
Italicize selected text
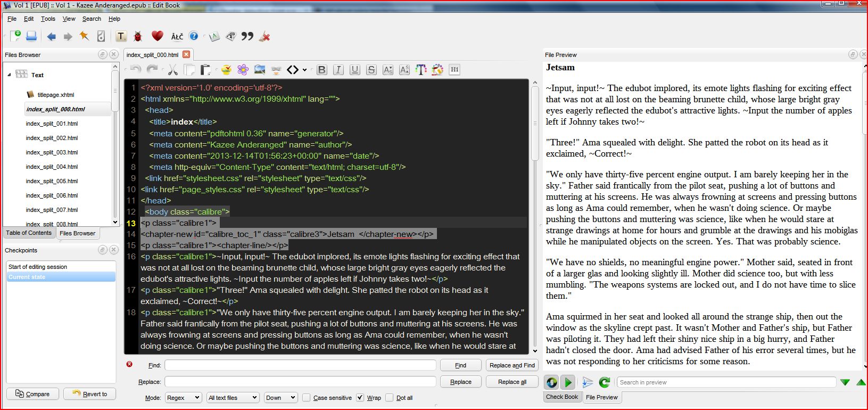338,70
